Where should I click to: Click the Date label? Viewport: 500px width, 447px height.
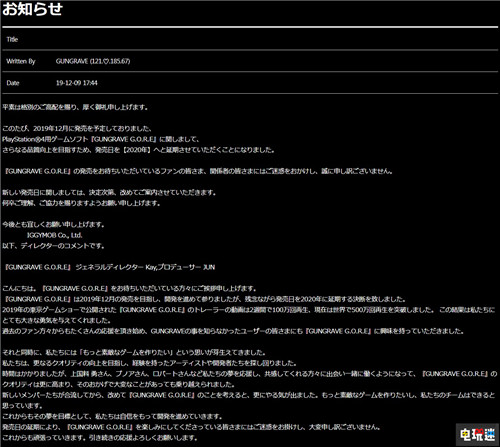tap(13, 83)
